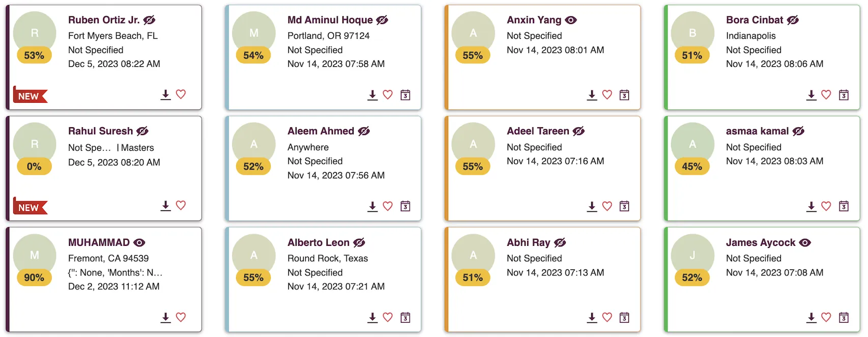The image size is (868, 337).
Task: Open calendar icon on Anxin Yang card
Action: click(624, 95)
